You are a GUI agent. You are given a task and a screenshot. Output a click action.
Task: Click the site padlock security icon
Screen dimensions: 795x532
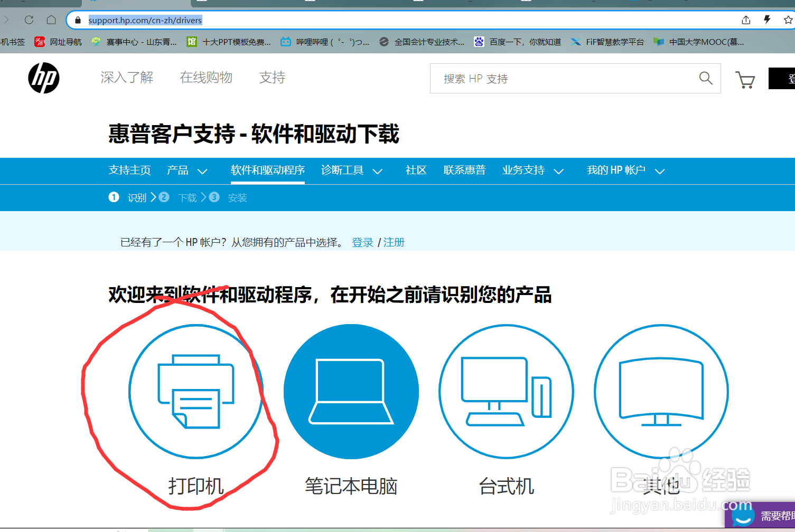pyautogui.click(x=78, y=20)
